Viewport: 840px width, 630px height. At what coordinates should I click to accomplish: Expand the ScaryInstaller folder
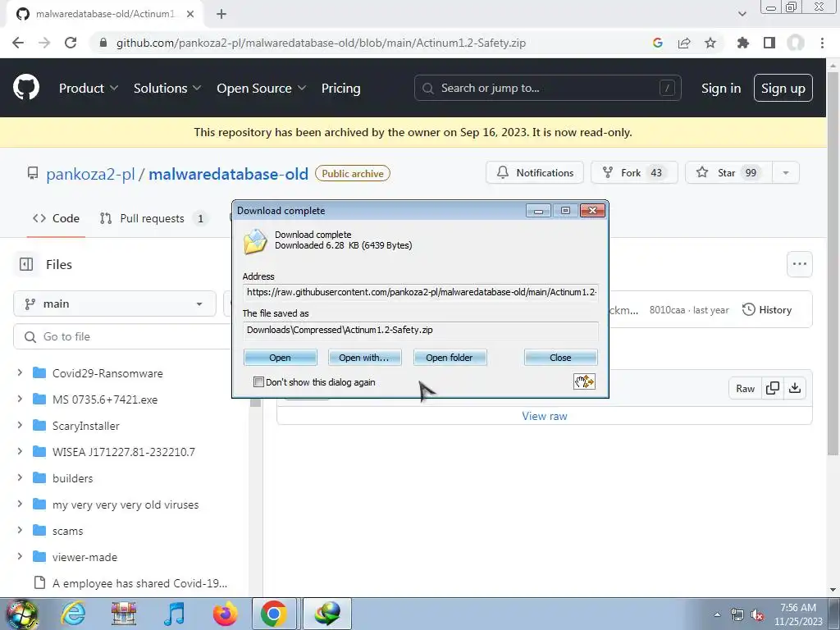coord(20,425)
